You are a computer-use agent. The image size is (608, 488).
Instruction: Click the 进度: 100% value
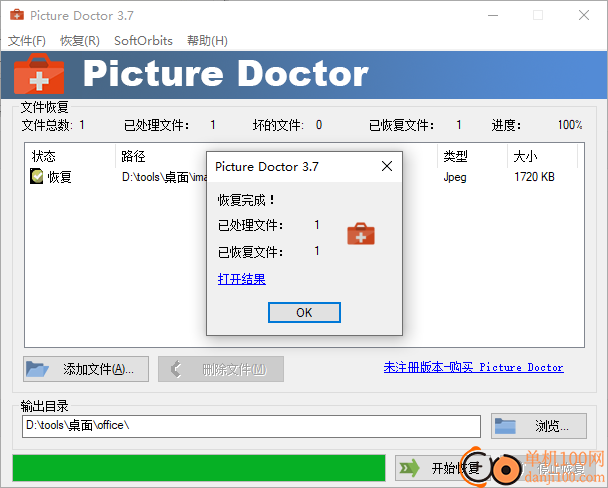pyautogui.click(x=570, y=125)
